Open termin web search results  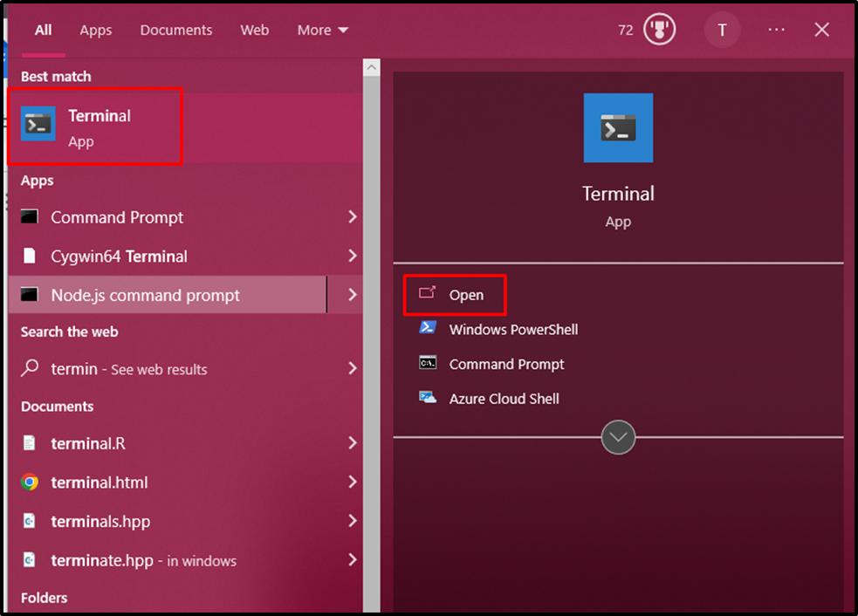[185, 369]
